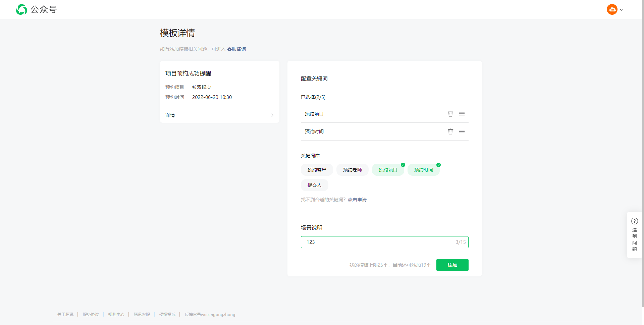Click the question mark help icon
This screenshot has width=644, height=325.
[634, 221]
